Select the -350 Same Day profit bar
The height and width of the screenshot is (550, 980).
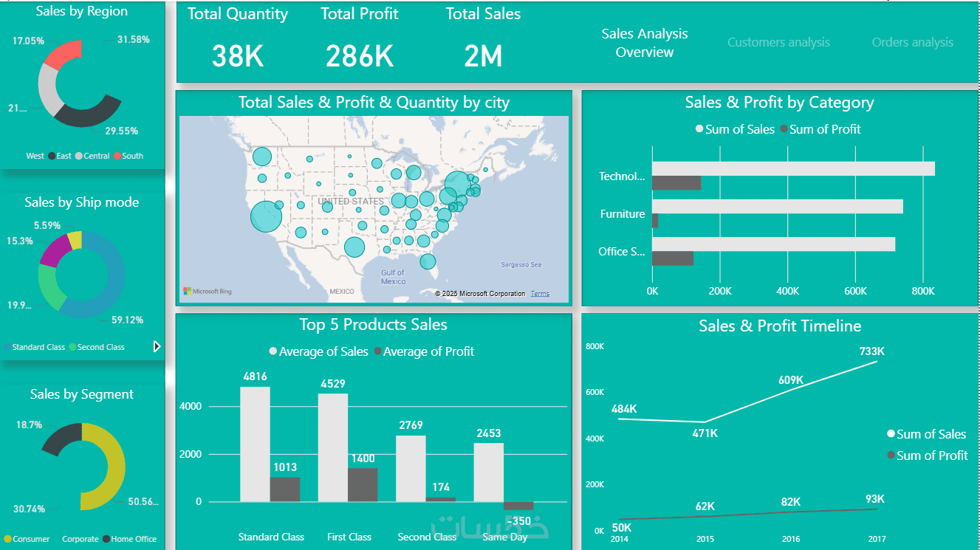click(518, 506)
